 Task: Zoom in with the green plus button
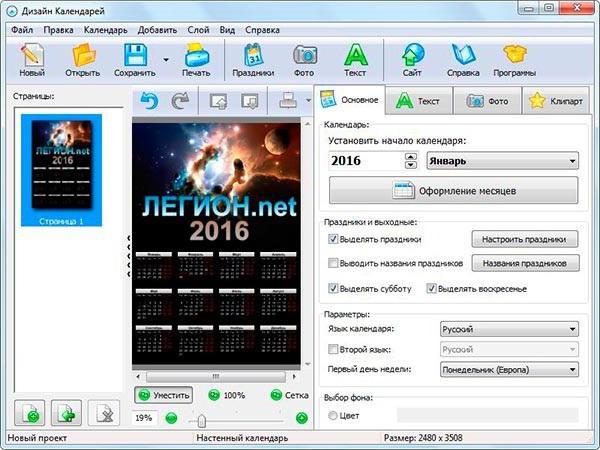click(x=302, y=418)
